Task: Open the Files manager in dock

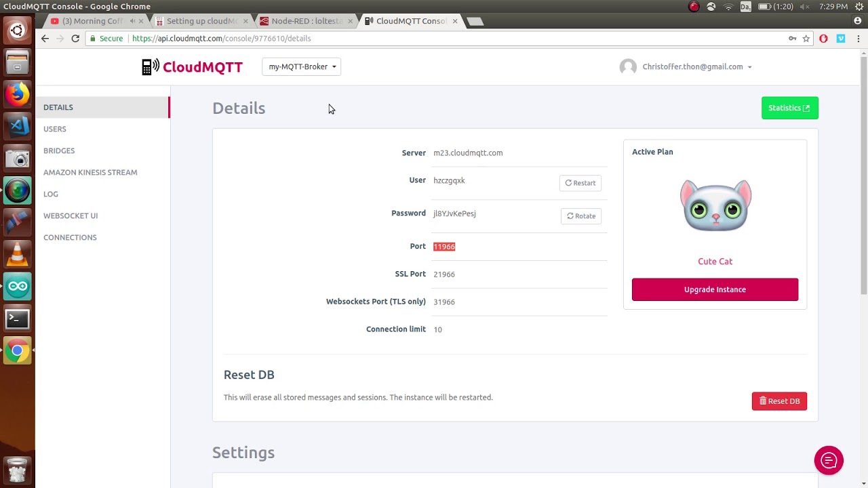Action: click(x=18, y=62)
